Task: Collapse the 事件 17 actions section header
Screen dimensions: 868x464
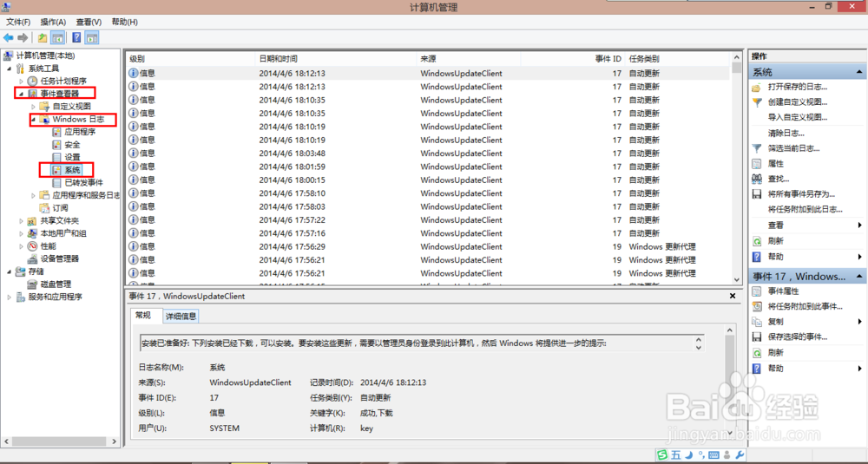Action: 859,276
